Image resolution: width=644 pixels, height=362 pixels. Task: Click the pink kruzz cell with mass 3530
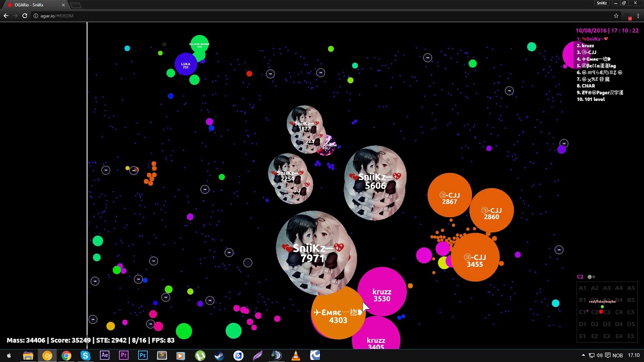coord(382,292)
